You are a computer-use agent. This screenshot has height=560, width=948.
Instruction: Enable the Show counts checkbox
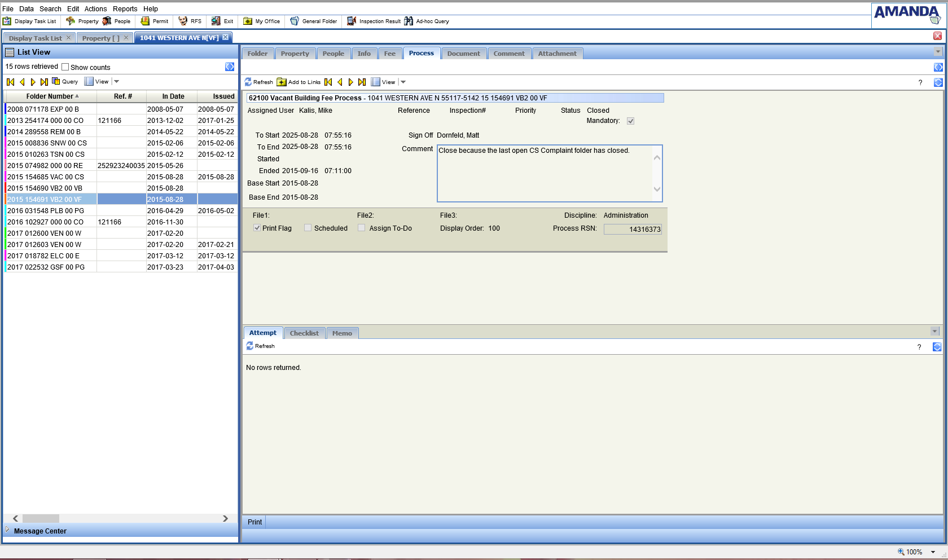65,67
